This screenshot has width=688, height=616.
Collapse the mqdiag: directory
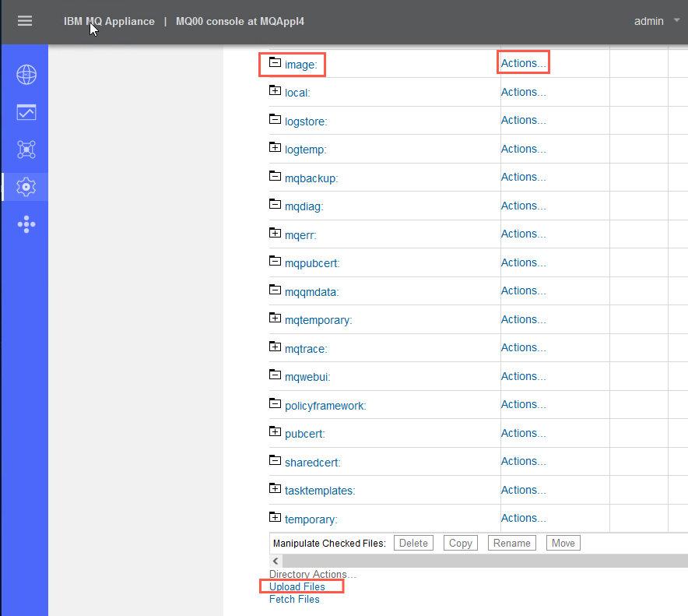(x=275, y=204)
